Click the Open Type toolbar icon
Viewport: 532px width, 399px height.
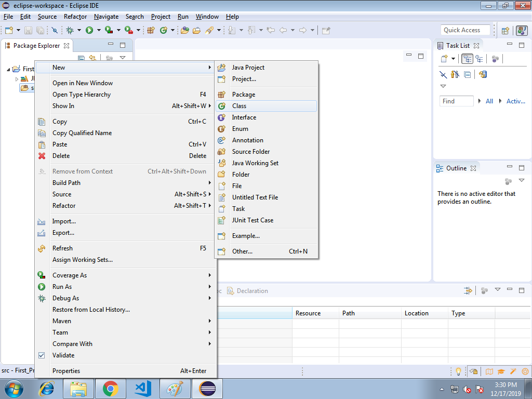(184, 30)
